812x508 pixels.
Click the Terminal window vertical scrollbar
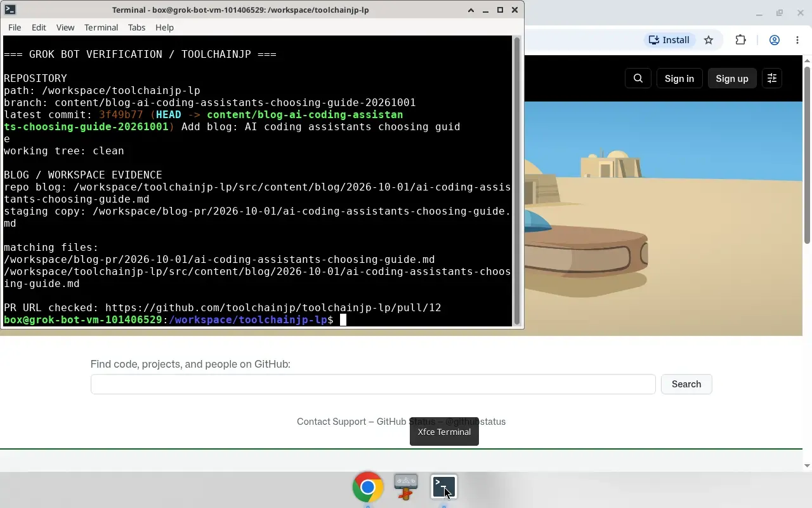click(517, 181)
